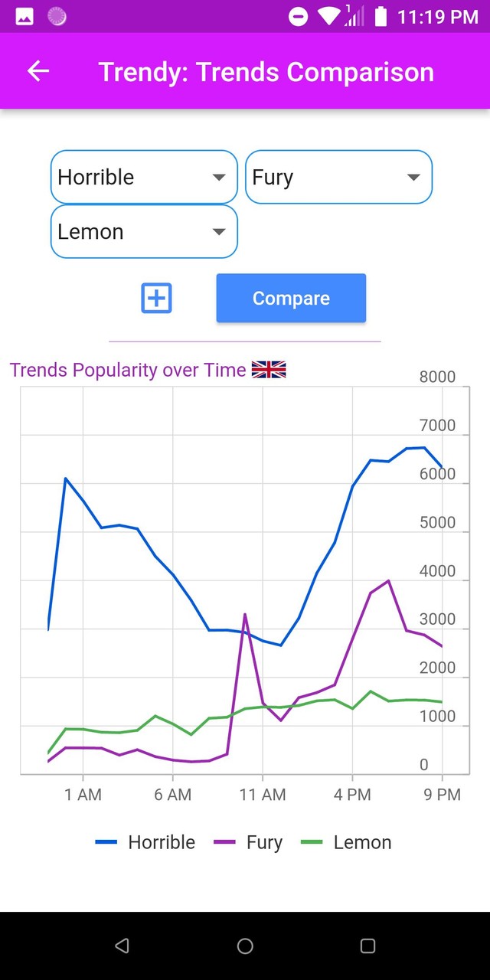Open the recent apps square button

click(367, 946)
